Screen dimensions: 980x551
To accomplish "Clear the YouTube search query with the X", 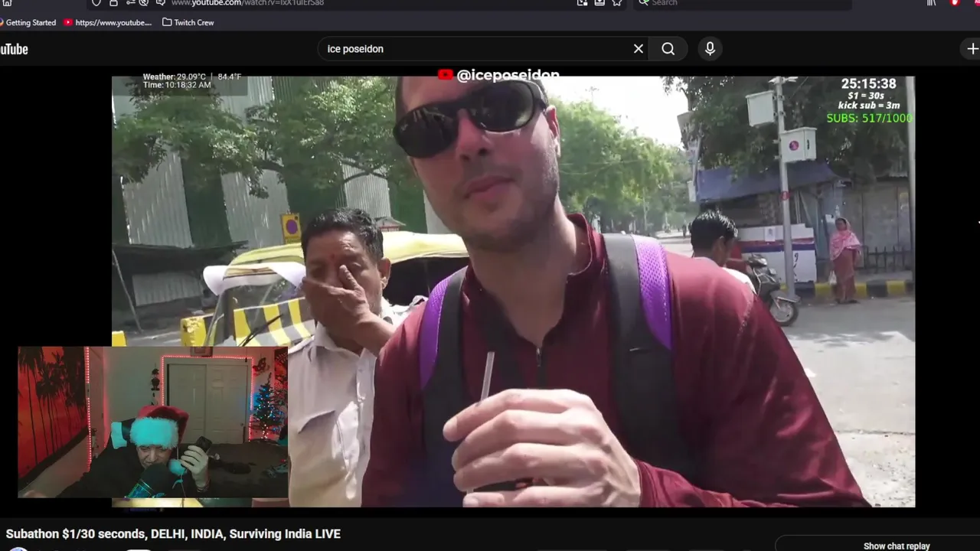I will (639, 49).
